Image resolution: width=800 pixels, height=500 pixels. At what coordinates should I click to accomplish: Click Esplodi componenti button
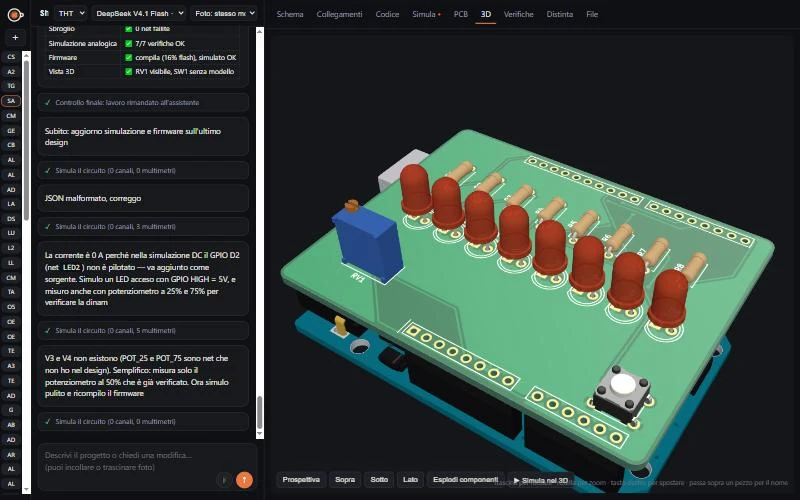465,480
